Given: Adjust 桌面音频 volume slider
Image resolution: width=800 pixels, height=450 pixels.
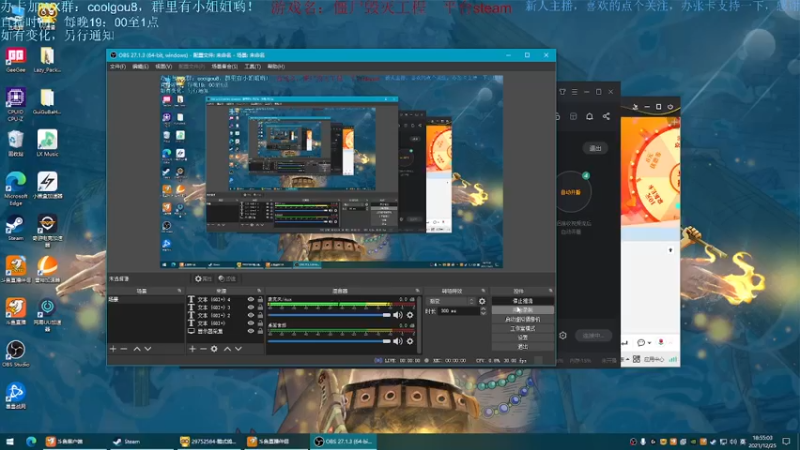Looking at the screenshot, I should (329, 341).
